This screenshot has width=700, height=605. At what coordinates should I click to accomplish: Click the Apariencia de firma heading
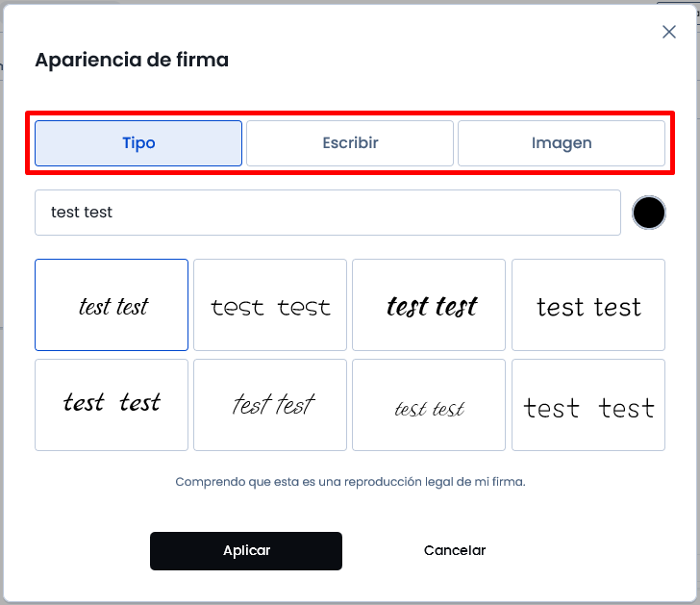[x=132, y=60]
